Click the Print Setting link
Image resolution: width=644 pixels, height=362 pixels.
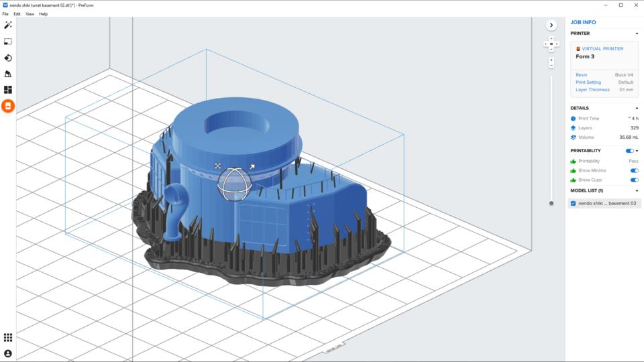pyautogui.click(x=588, y=82)
